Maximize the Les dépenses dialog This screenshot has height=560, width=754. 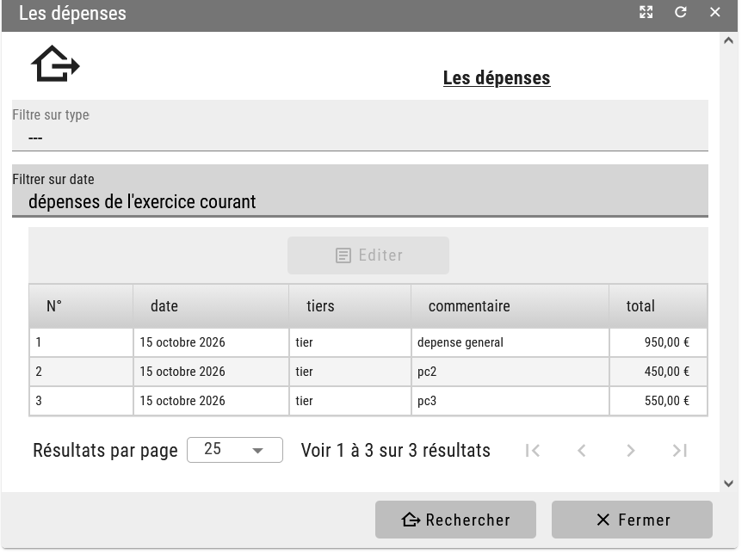point(646,12)
